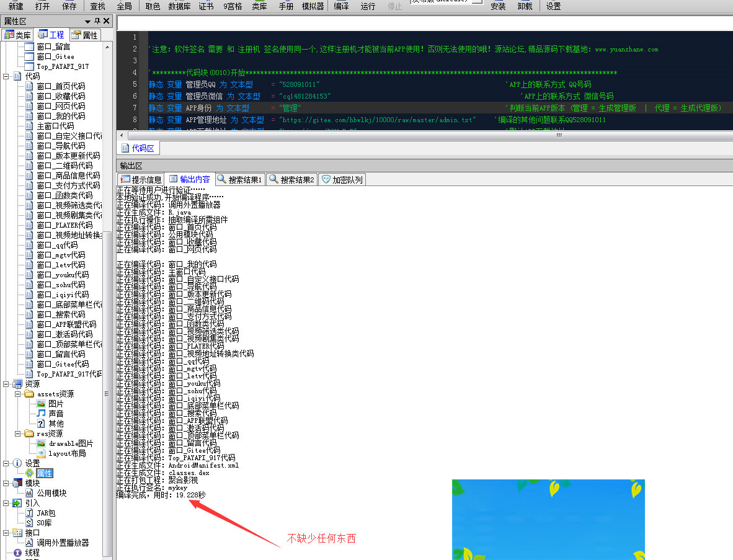Switch to the 类库 tab
The width and height of the screenshot is (733, 560).
coord(17,35)
